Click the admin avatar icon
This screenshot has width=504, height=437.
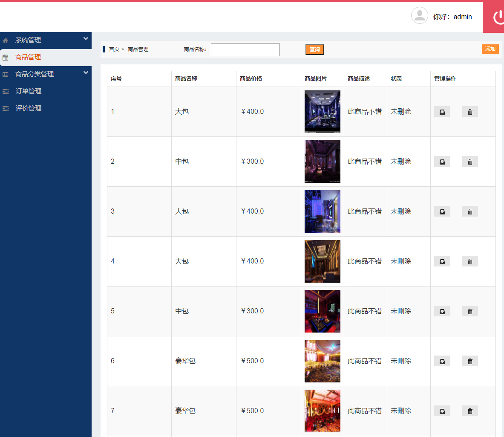pos(419,15)
